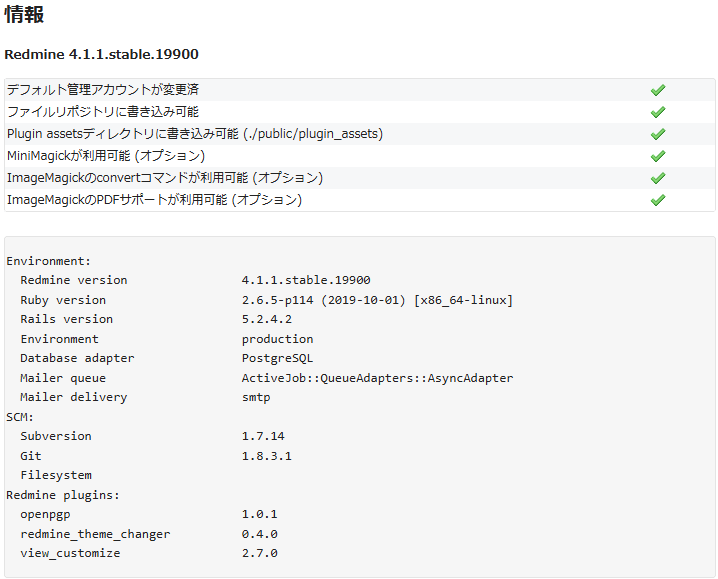This screenshot has width=718, height=579.
Task: Click the Mailer queue label
Action: pos(63,378)
